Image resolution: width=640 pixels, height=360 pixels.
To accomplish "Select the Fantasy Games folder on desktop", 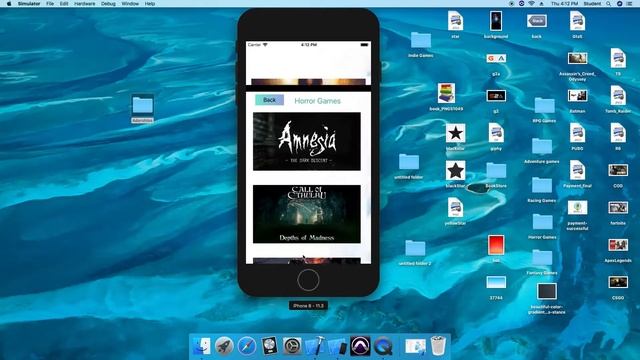I will pyautogui.click(x=542, y=258).
